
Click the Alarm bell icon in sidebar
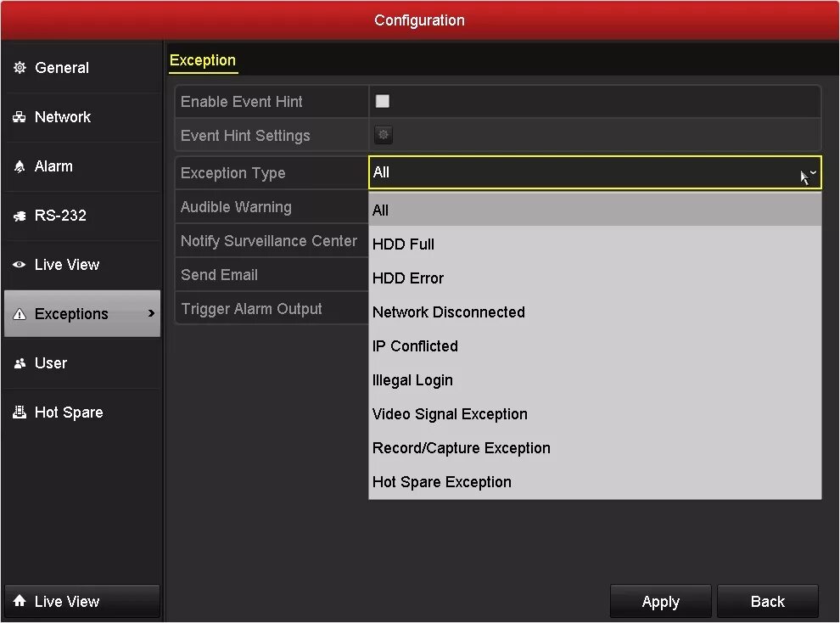pyautogui.click(x=20, y=166)
